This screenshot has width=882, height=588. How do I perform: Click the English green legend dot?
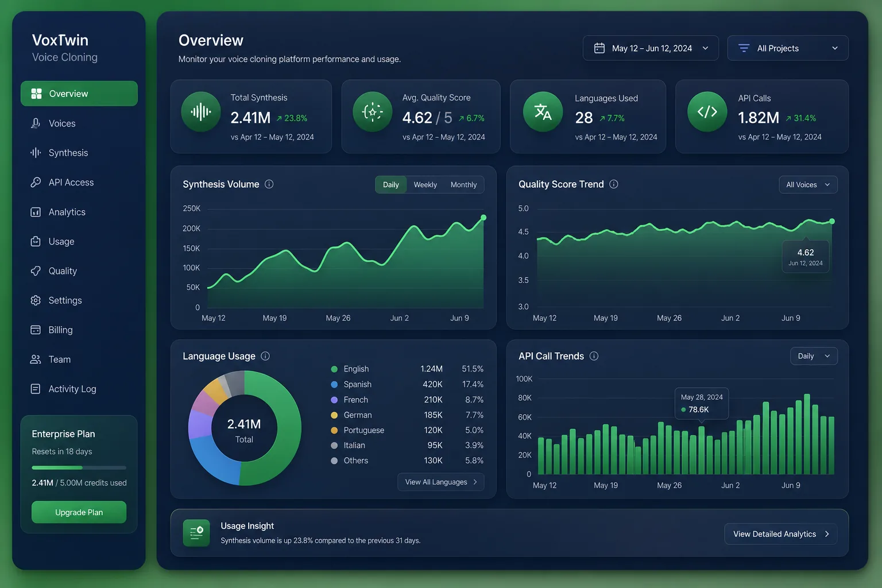[334, 369]
